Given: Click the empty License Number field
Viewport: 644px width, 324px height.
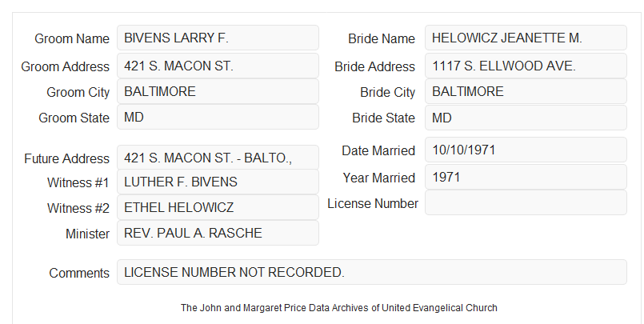Looking at the screenshot, I should 526,202.
